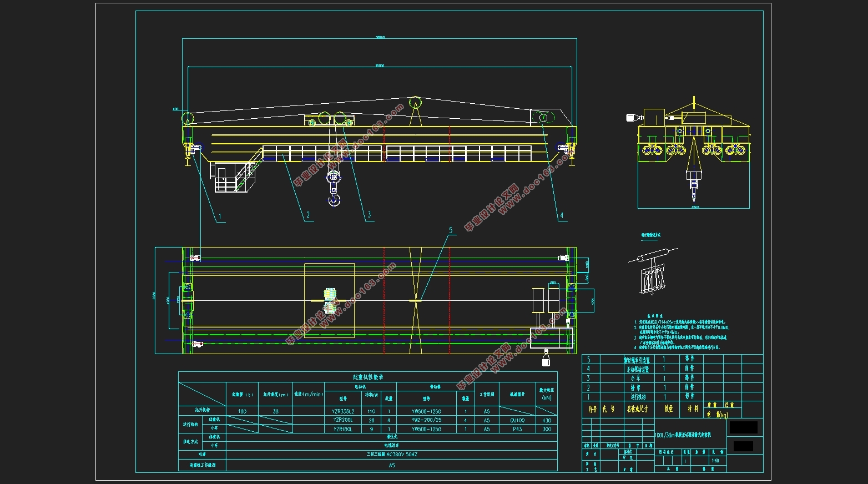Click the 序号 parts list header
This screenshot has height=484, width=868.
click(x=592, y=409)
